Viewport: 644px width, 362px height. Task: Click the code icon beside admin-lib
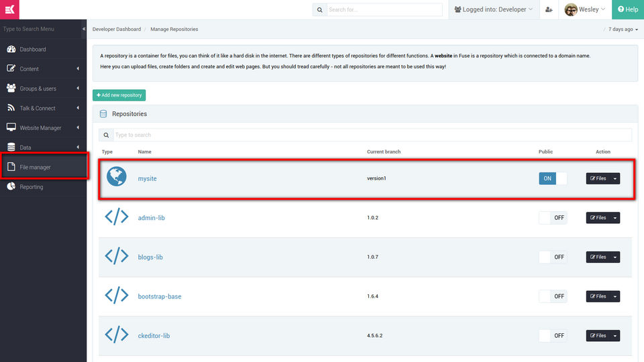click(117, 217)
